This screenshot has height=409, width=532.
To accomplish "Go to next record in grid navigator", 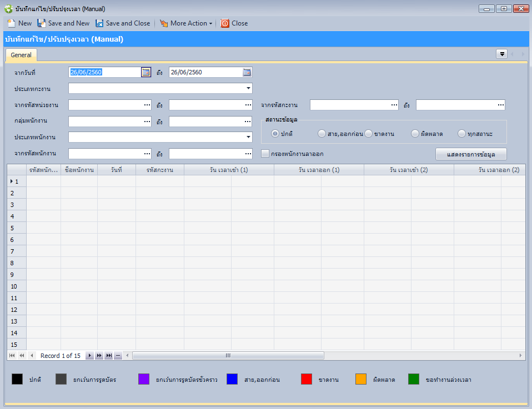I will click(x=89, y=356).
